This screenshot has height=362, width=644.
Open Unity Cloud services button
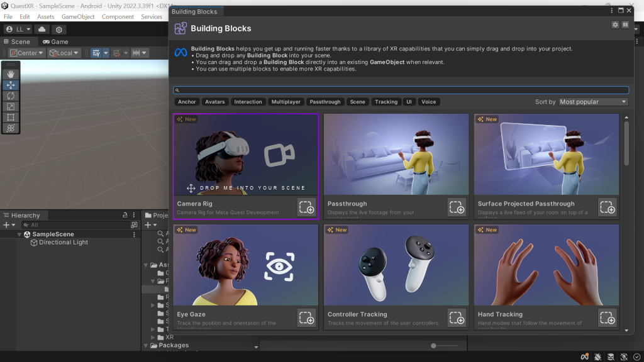(42, 29)
